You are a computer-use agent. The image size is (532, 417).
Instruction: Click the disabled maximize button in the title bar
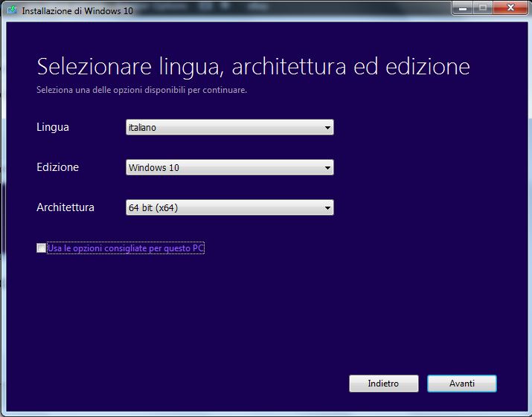point(483,7)
